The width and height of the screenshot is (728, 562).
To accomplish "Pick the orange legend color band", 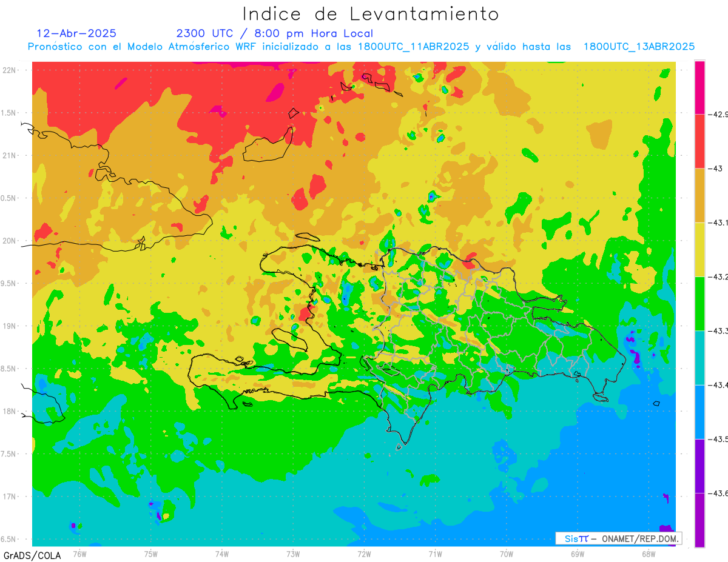I will click(699, 195).
